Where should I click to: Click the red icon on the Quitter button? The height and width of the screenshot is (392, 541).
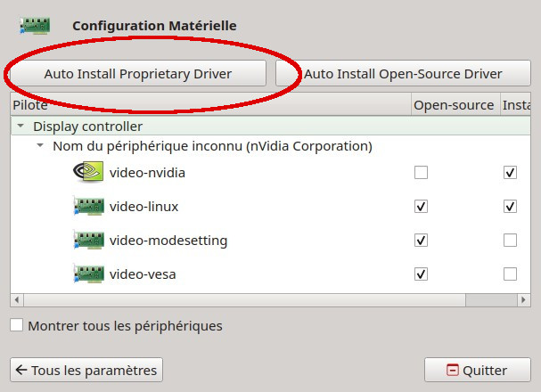(453, 370)
